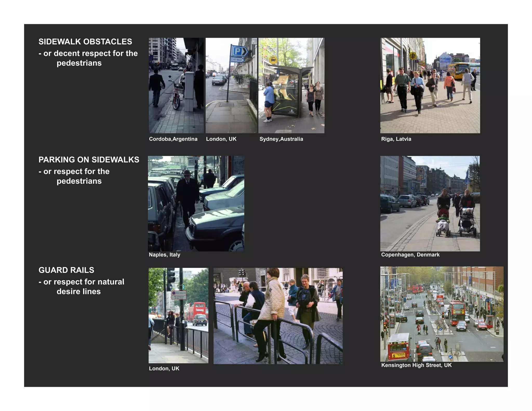Select the Copenhagen strollers photo
This screenshot has height=411, width=532.
coord(430,203)
